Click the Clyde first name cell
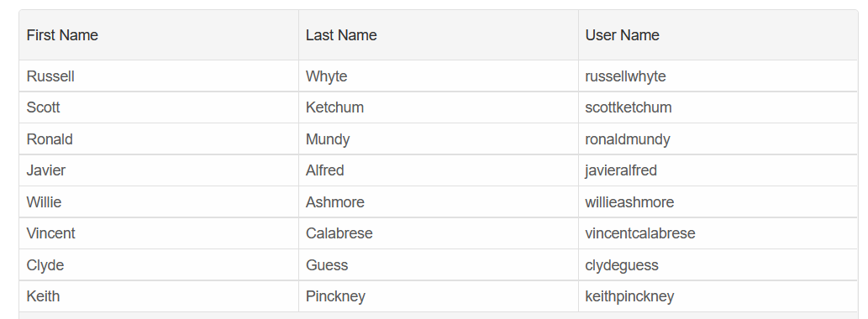868x319 pixels. coord(159,264)
